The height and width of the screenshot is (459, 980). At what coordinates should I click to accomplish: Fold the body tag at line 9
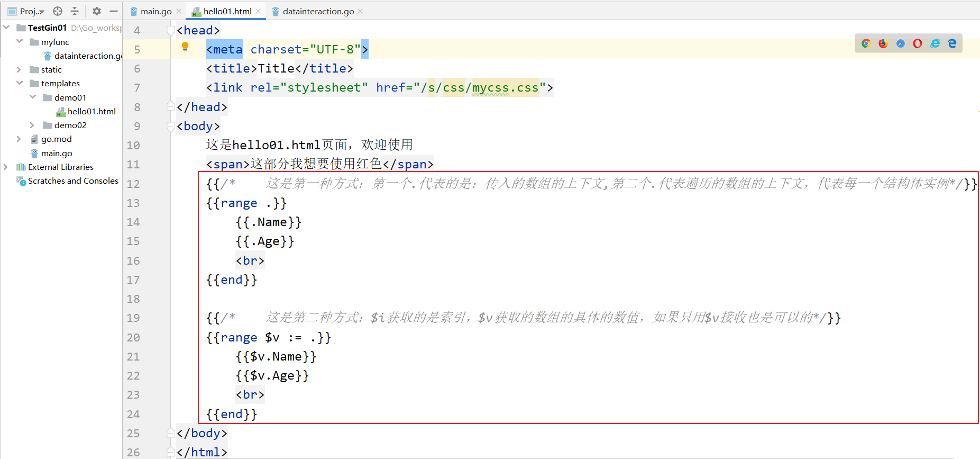[171, 127]
